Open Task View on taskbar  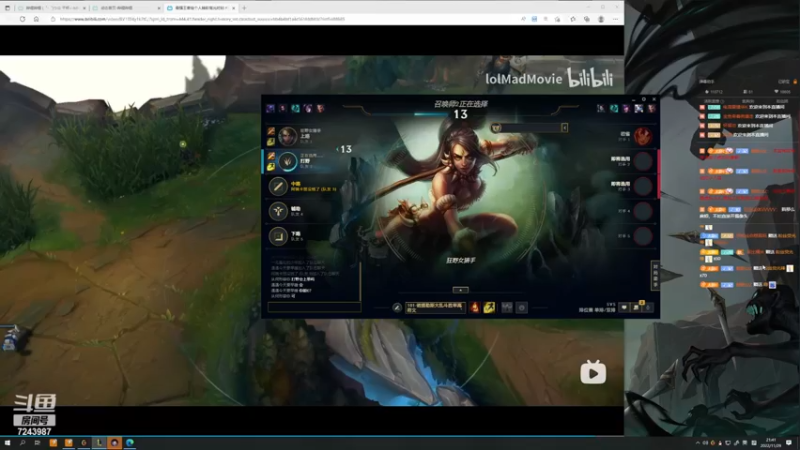37,443
